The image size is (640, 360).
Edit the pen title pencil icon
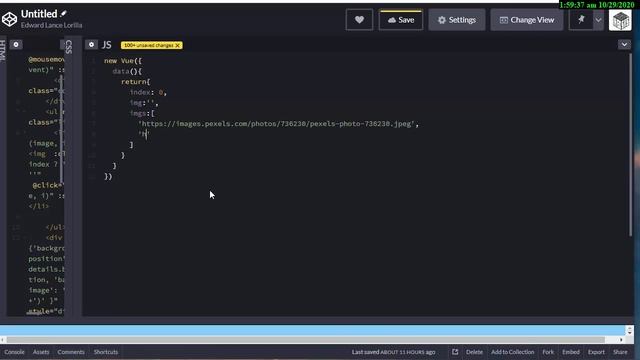tap(64, 13)
